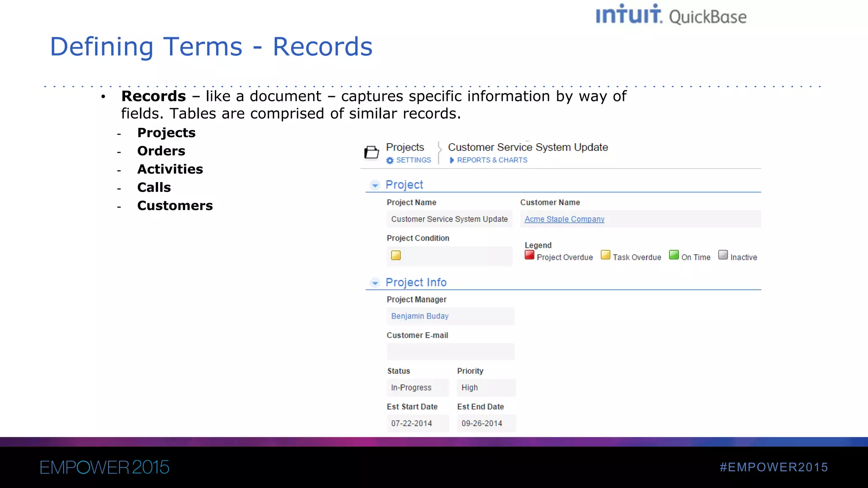Click the Project section heading

[x=404, y=185]
